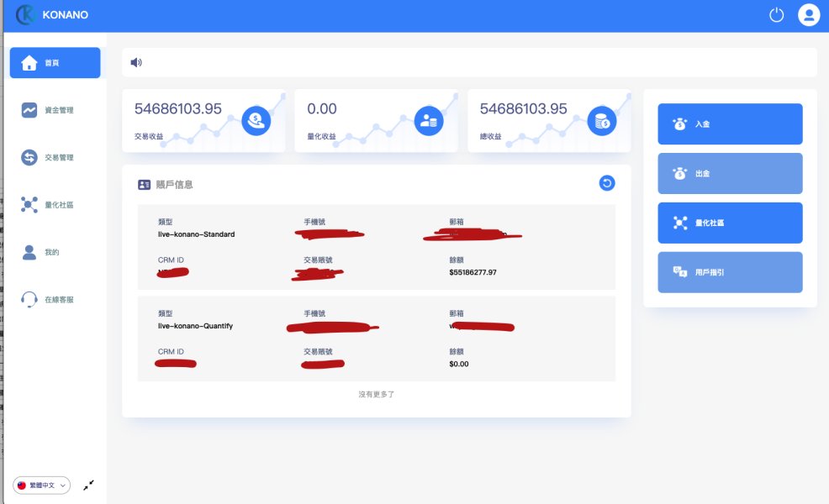Screen dimensions: 829x504
Task: Open the 繁體中文 language dropdown
Action: pos(42,485)
